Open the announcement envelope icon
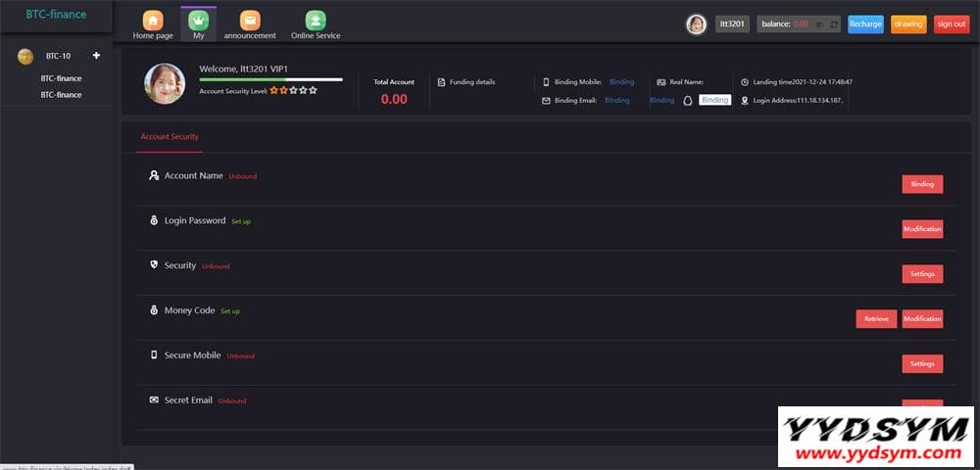Image resolution: width=980 pixels, height=470 pixels. pyautogui.click(x=250, y=21)
